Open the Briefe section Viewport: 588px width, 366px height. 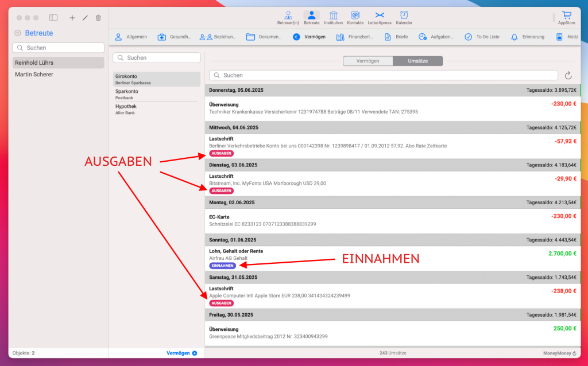[x=396, y=37]
